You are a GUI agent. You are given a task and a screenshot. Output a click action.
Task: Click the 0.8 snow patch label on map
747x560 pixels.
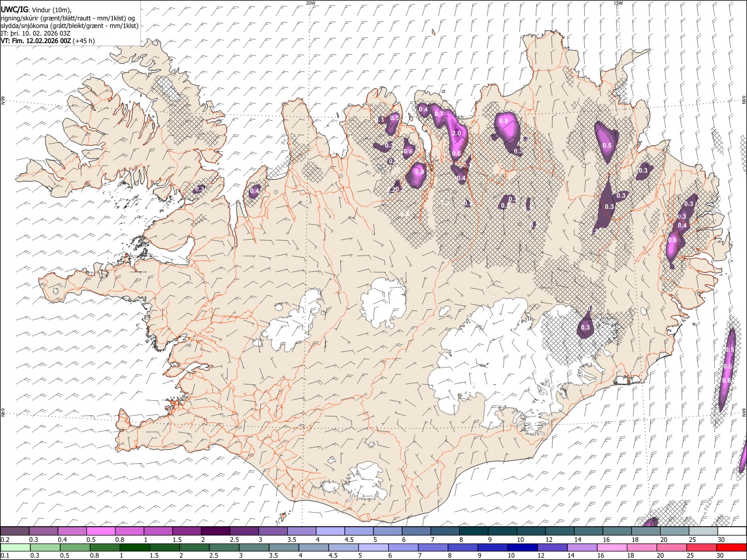(504, 121)
